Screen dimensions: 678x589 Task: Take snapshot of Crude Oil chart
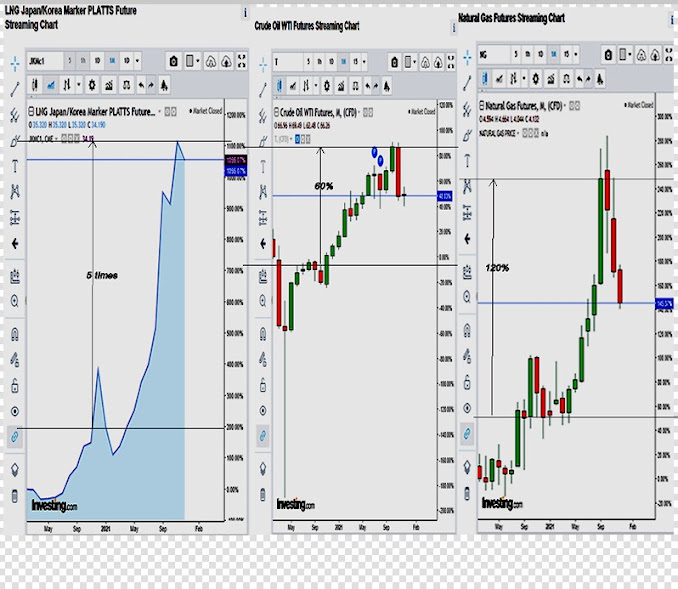(394, 62)
